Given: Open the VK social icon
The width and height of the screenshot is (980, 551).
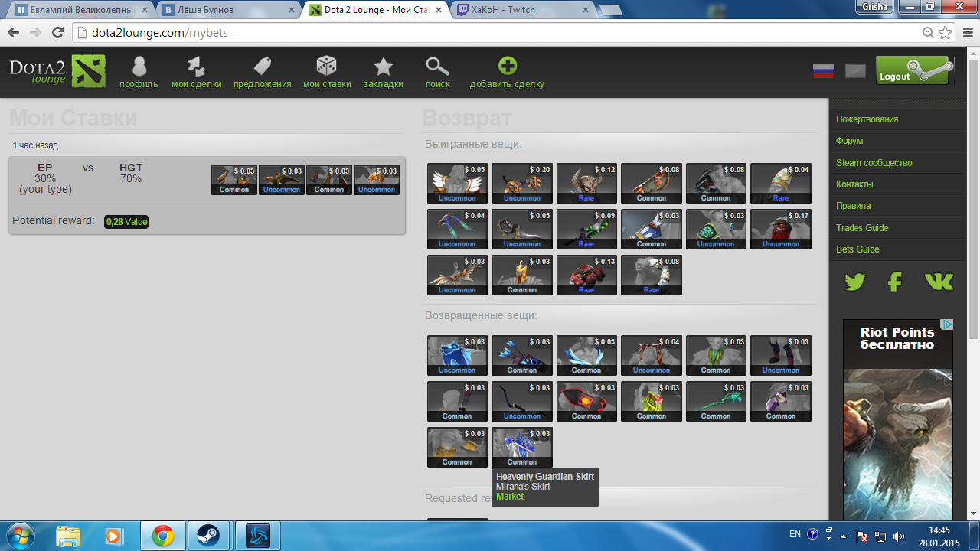Looking at the screenshot, I should (939, 282).
